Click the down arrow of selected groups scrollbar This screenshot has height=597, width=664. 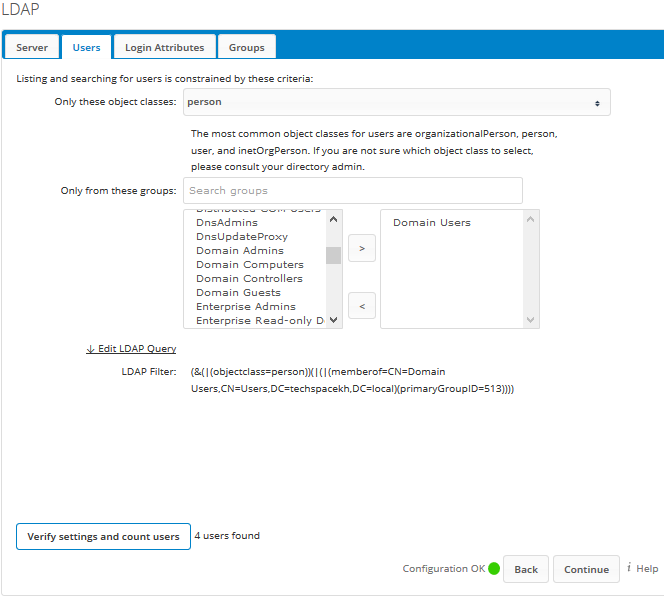(530, 320)
